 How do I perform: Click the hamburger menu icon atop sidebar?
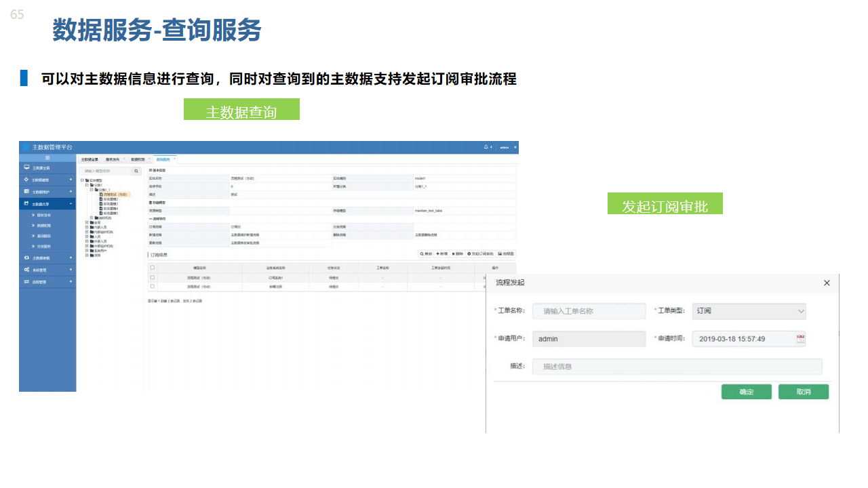pyautogui.click(x=47, y=157)
